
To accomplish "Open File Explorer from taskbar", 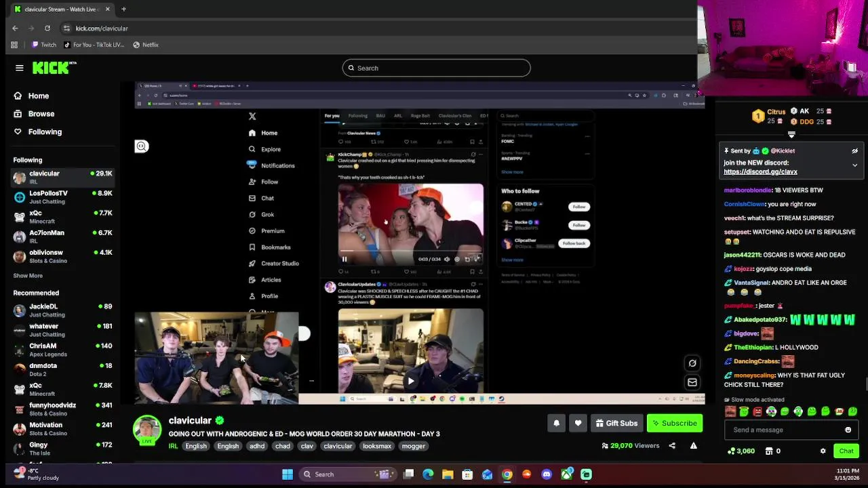I will 448,474.
